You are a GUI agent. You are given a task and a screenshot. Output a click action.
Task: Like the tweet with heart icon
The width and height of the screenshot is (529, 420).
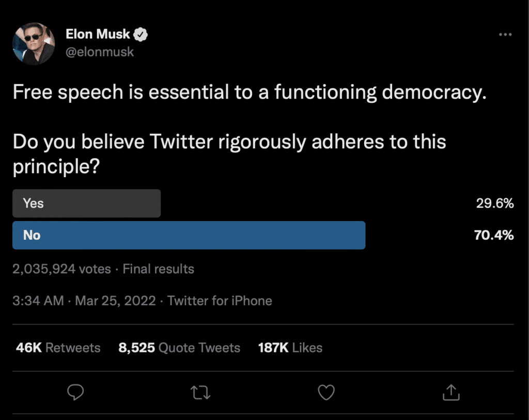coord(326,392)
